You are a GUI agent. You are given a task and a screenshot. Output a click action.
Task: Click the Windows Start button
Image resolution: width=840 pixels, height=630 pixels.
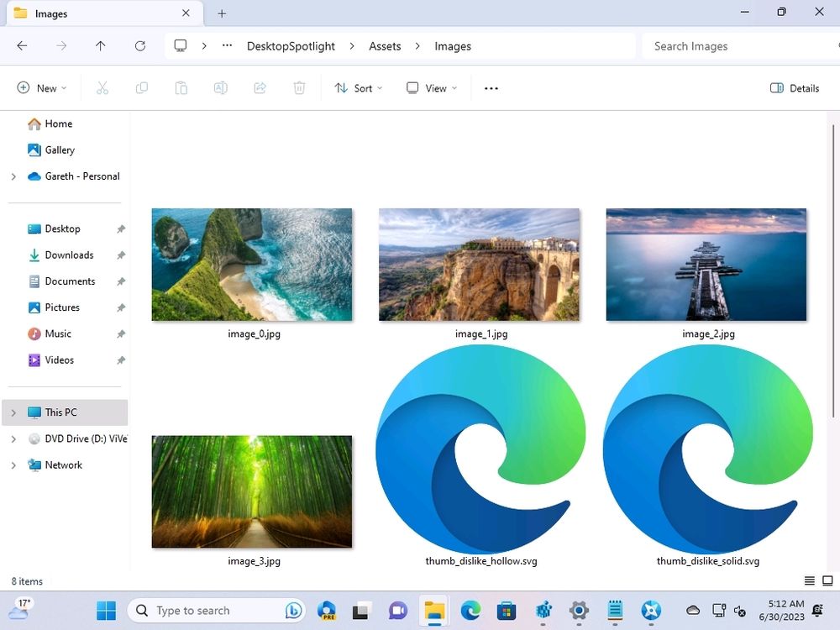coord(106,610)
